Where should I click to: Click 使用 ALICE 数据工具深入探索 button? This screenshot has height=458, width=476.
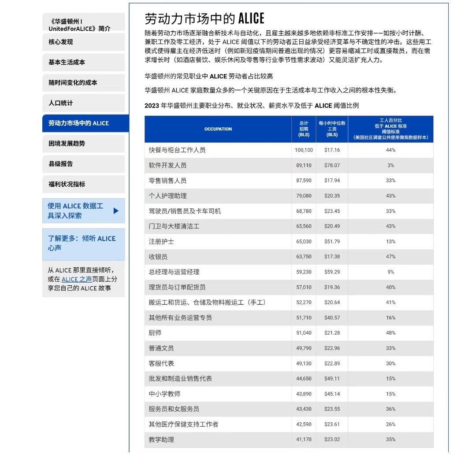pos(83,211)
